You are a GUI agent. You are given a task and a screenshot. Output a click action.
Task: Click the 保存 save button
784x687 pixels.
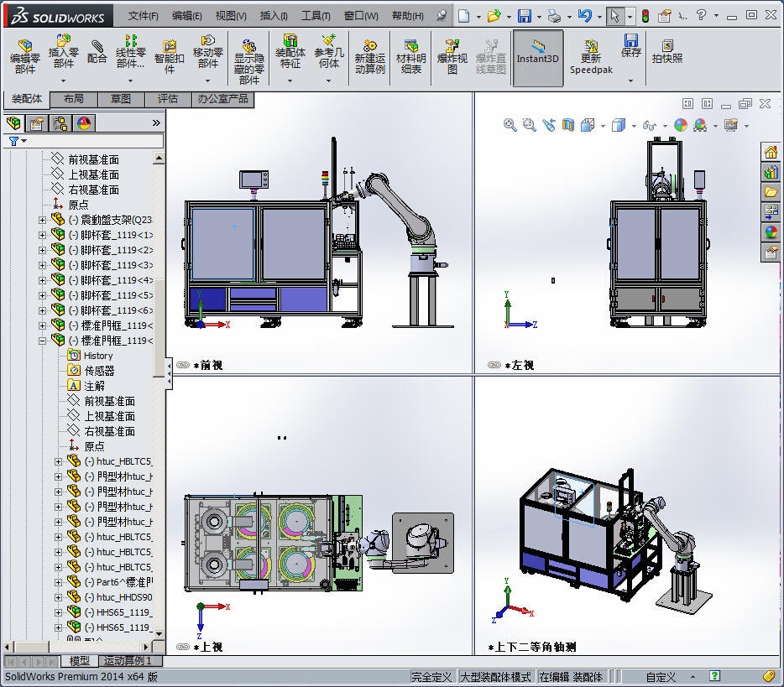pos(630,47)
